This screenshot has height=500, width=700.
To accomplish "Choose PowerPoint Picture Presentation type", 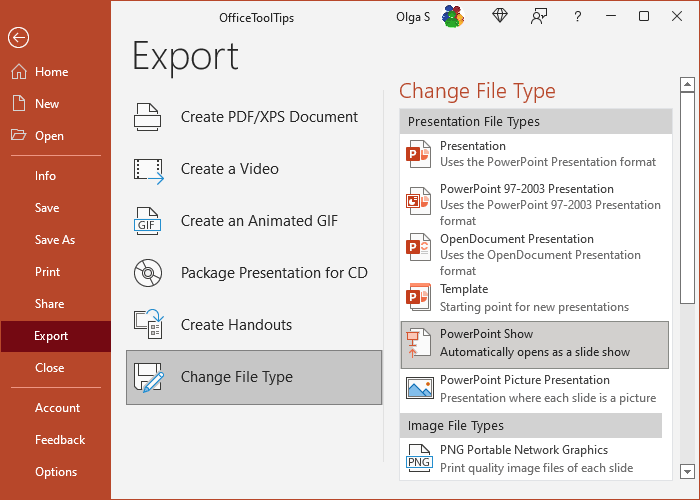I will click(x=535, y=389).
